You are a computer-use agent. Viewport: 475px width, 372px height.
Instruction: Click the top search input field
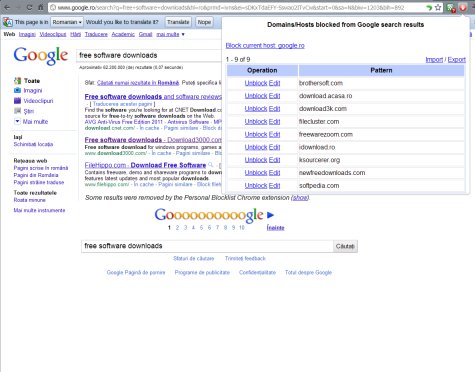coord(149,55)
